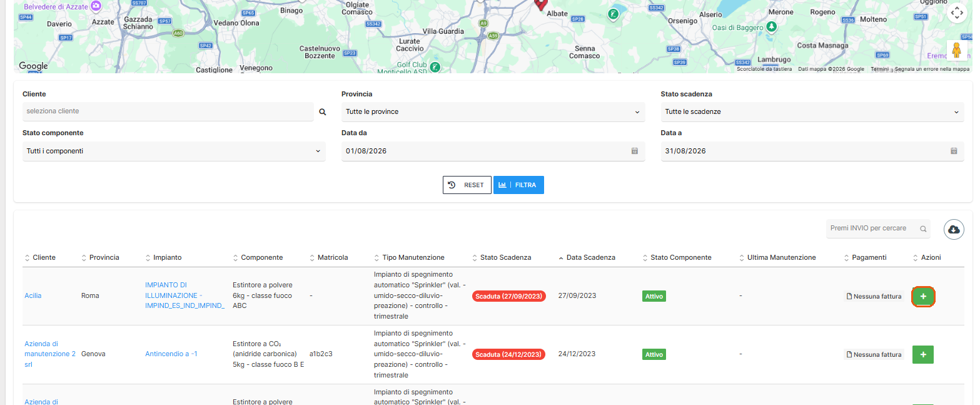Click Scaduta (27/09/2023) status badge
The height and width of the screenshot is (405, 980).
point(509,296)
